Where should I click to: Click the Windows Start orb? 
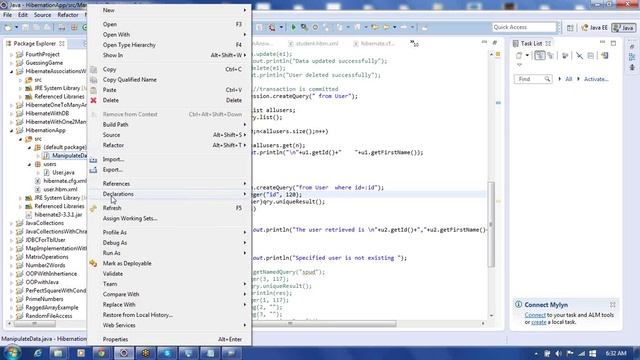pos(11,353)
